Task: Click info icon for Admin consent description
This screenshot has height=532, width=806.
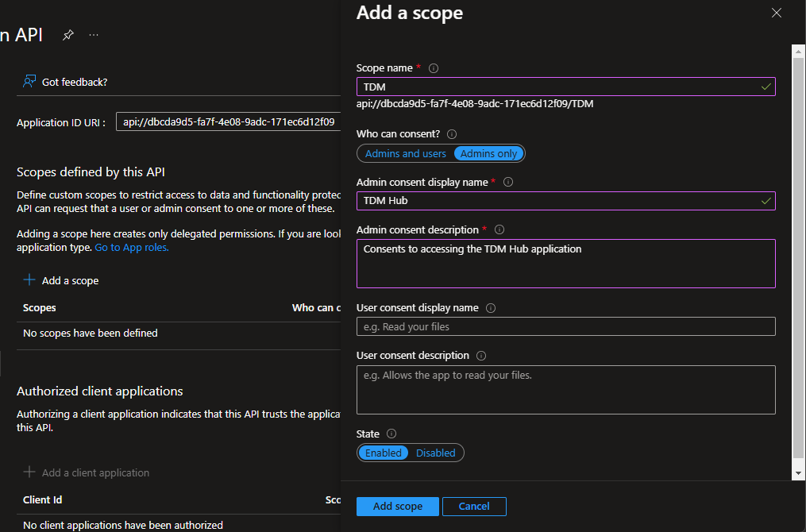Action: (x=499, y=229)
